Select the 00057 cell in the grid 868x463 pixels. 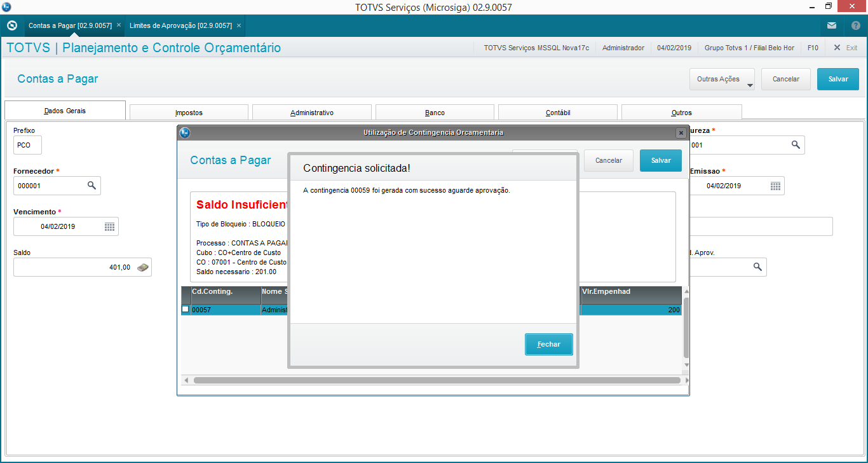(x=226, y=310)
